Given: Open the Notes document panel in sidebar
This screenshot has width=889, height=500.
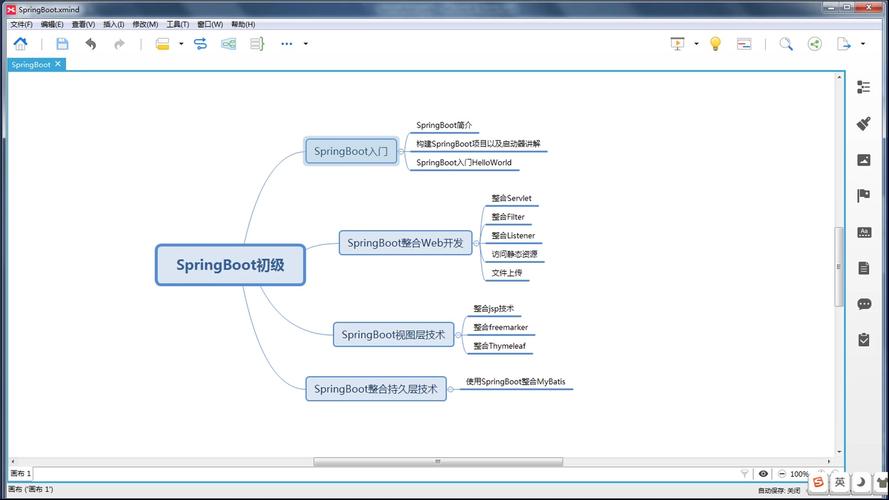Looking at the screenshot, I should 863,268.
